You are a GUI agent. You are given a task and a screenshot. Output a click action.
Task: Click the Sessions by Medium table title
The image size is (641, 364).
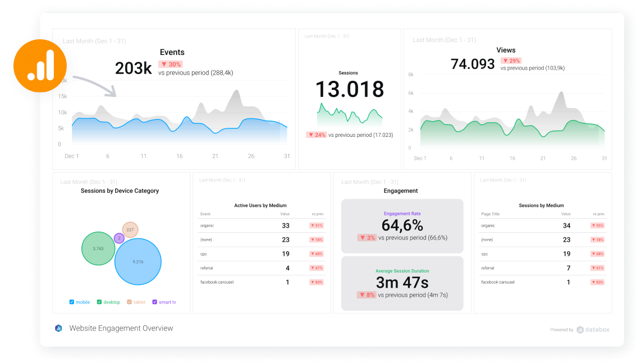(x=541, y=205)
